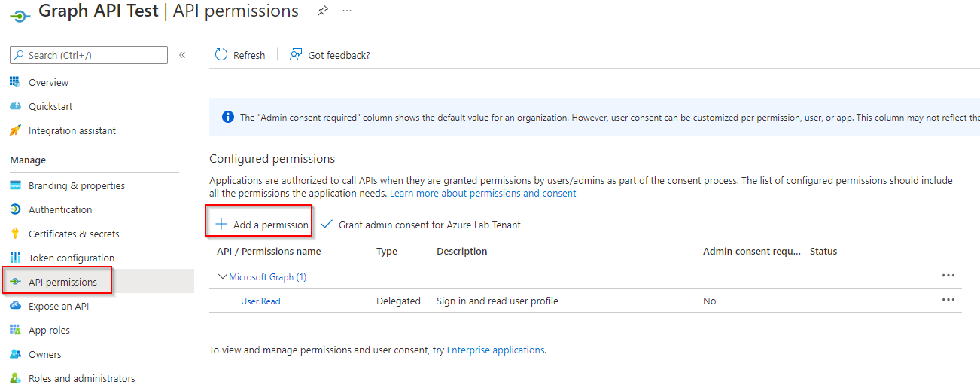
Task: Open App roles from the sidebar
Action: click(49, 330)
